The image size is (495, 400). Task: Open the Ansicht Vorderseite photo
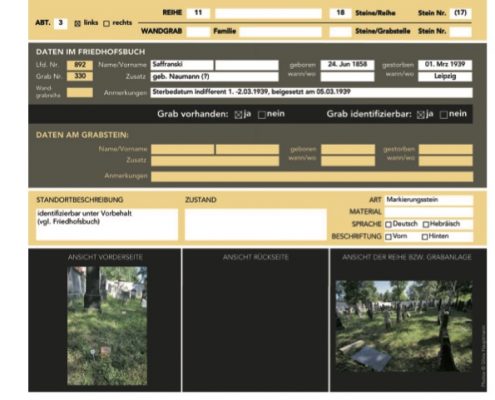(x=107, y=326)
